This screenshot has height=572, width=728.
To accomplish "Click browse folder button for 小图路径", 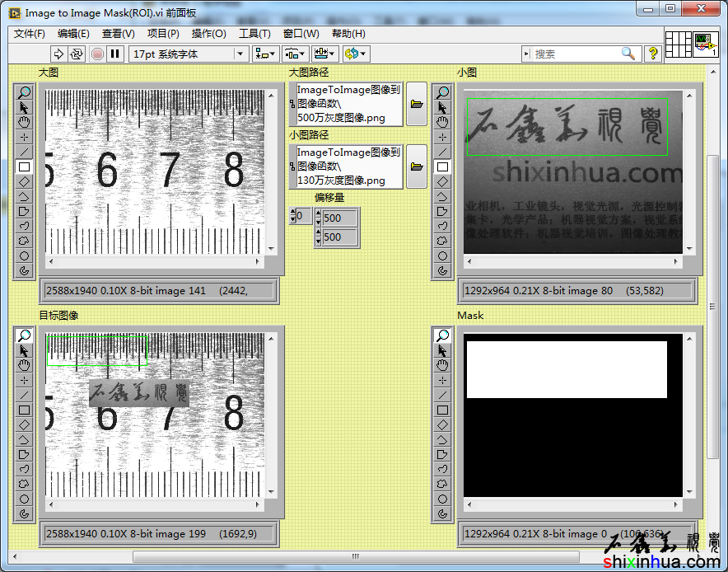I will tap(417, 166).
